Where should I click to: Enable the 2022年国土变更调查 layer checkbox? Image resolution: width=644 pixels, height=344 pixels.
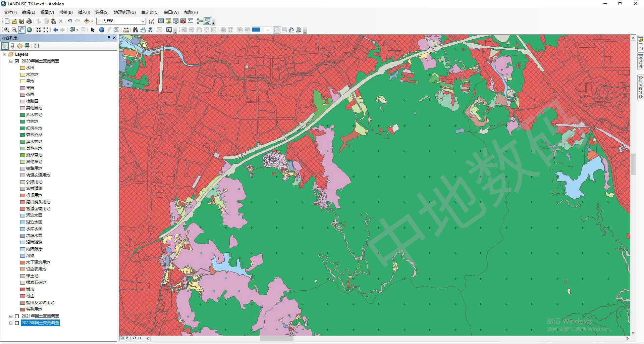[17, 323]
